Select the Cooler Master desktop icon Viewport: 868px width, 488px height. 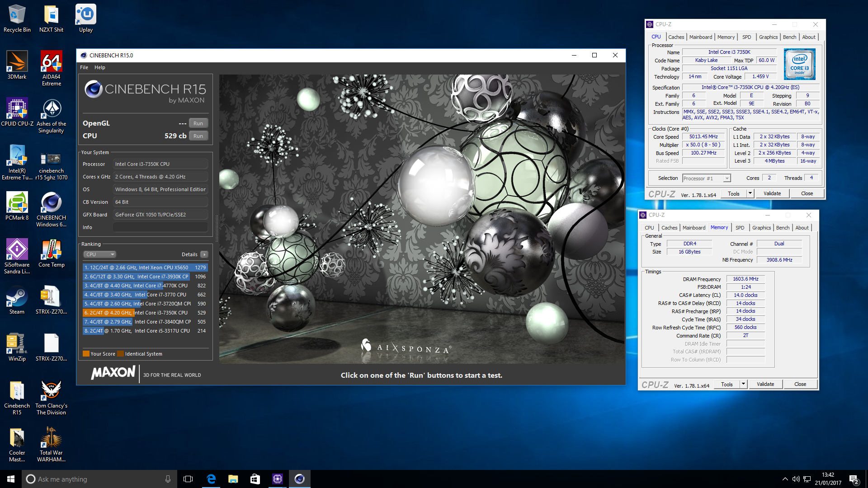coord(17,444)
